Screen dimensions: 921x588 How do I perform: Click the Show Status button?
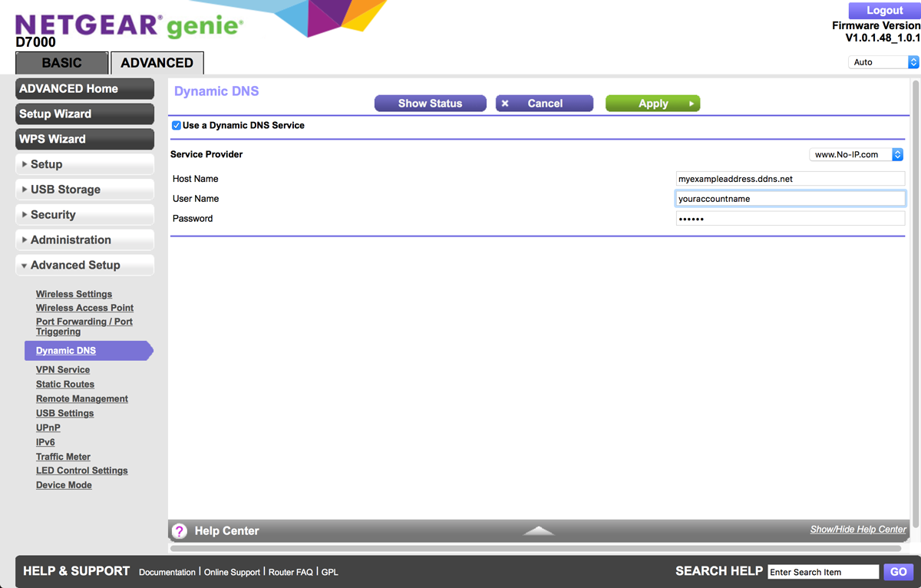point(430,104)
